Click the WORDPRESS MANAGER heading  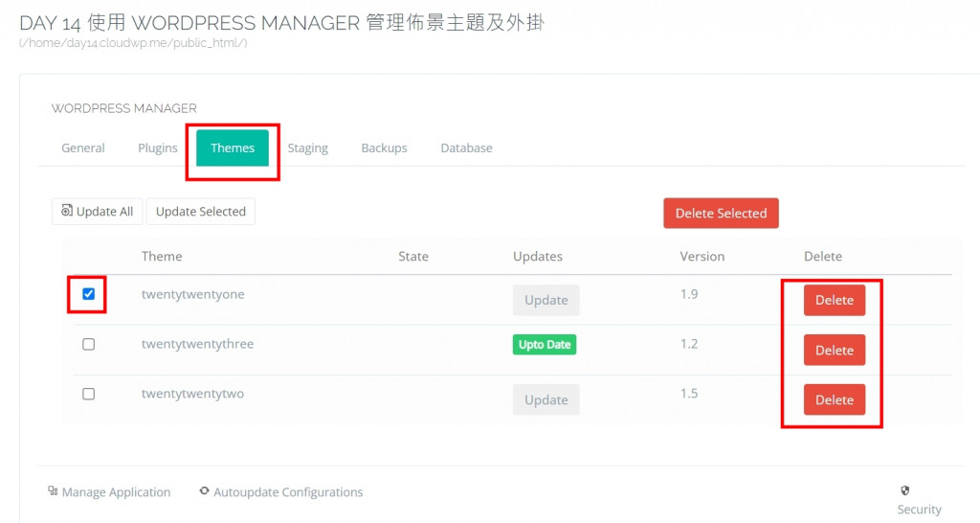(123, 108)
